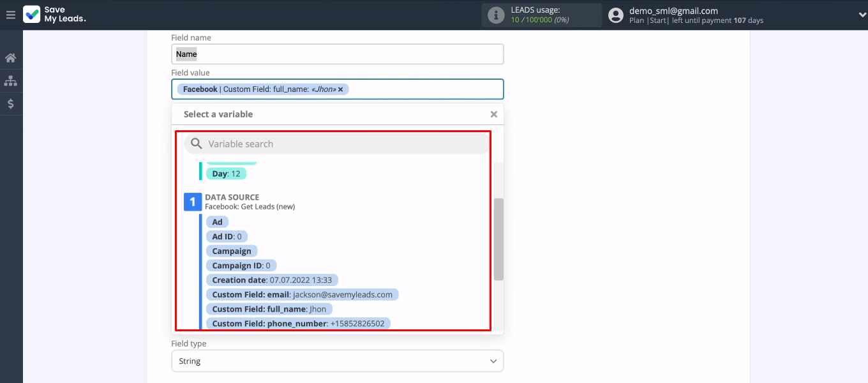The height and width of the screenshot is (383, 868).
Task: Expand the account menu chevron
Action: coord(862,15)
